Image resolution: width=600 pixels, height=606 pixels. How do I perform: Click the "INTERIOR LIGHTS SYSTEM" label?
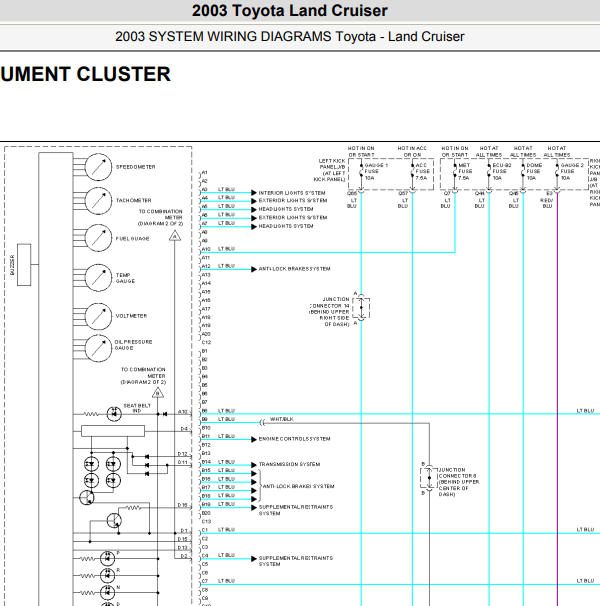pos(292,193)
